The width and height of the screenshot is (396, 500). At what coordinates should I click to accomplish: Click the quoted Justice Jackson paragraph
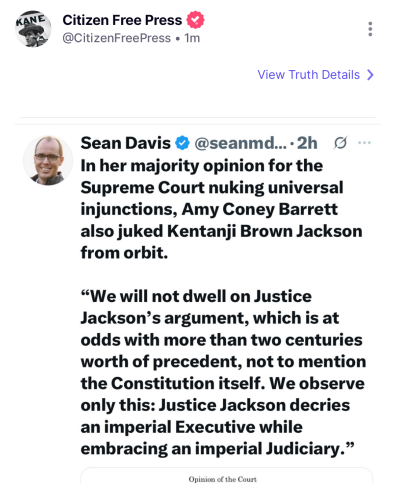coord(223,372)
